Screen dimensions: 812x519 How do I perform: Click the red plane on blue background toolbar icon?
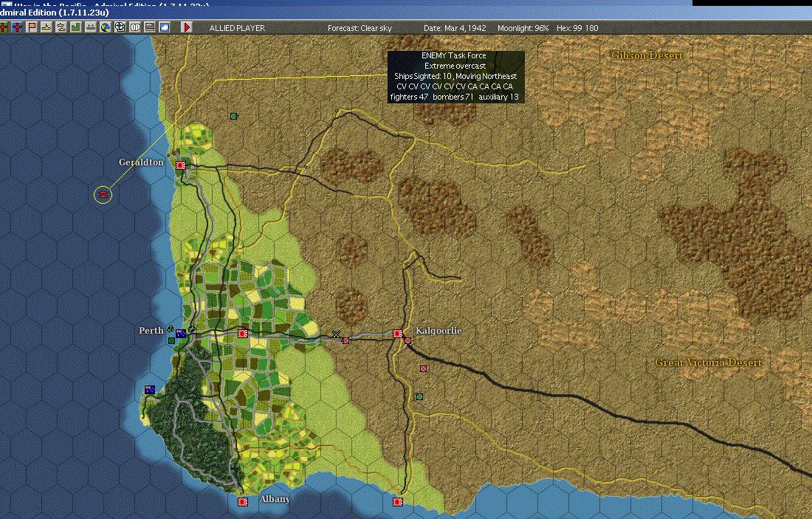coord(18,27)
